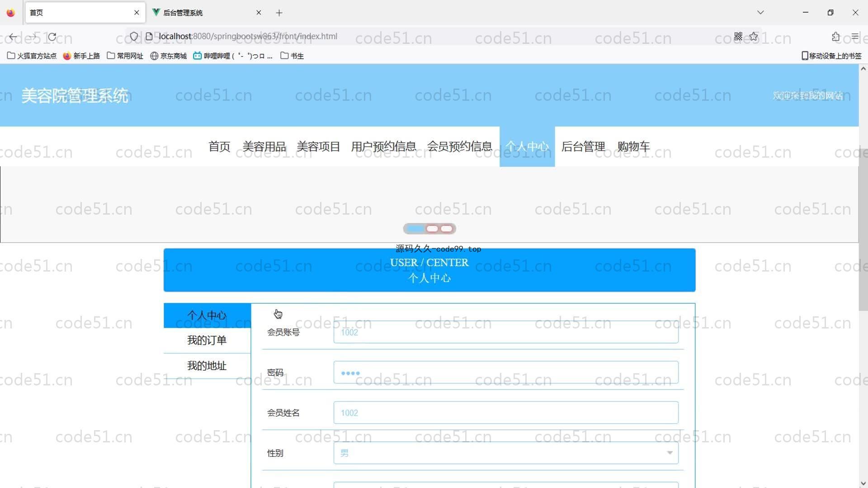Open 后台管理 navigation item

tap(583, 146)
